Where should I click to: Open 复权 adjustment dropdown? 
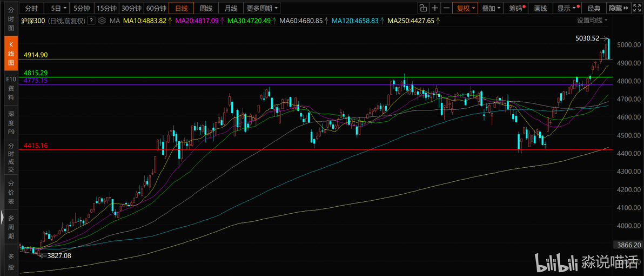pos(466,8)
